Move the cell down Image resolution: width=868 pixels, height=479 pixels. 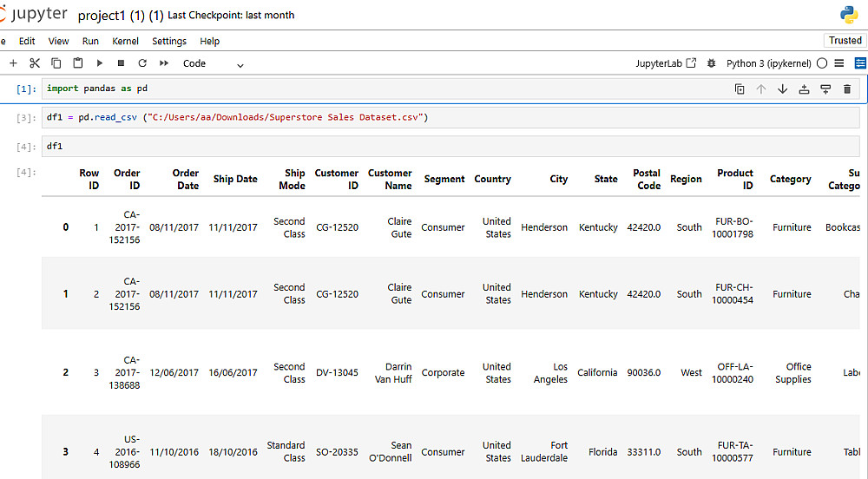[782, 89]
